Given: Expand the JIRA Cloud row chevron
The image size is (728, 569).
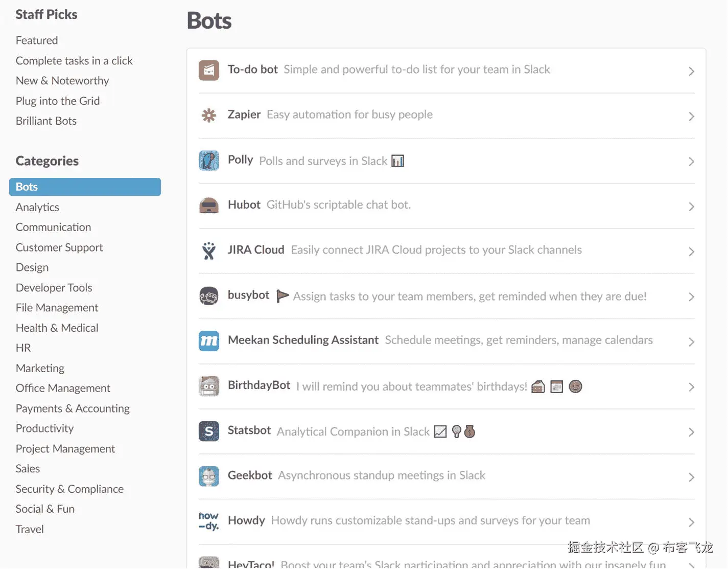Looking at the screenshot, I should [x=691, y=252].
